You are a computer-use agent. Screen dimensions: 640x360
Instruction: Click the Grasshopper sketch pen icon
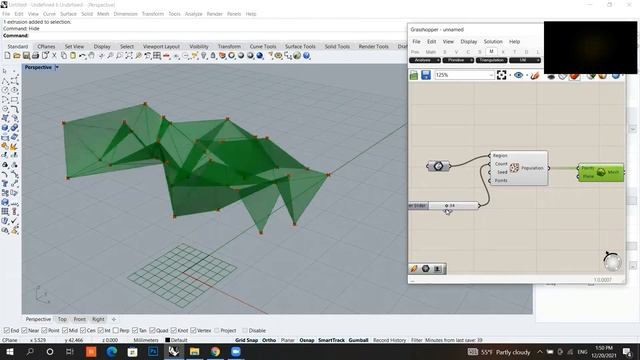click(x=535, y=75)
